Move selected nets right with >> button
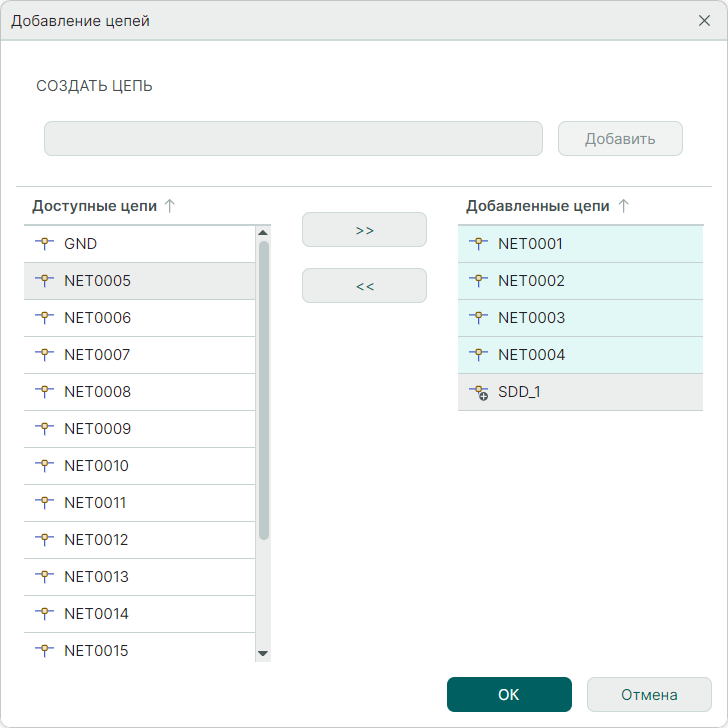The width and height of the screenshot is (728, 728). click(x=364, y=230)
